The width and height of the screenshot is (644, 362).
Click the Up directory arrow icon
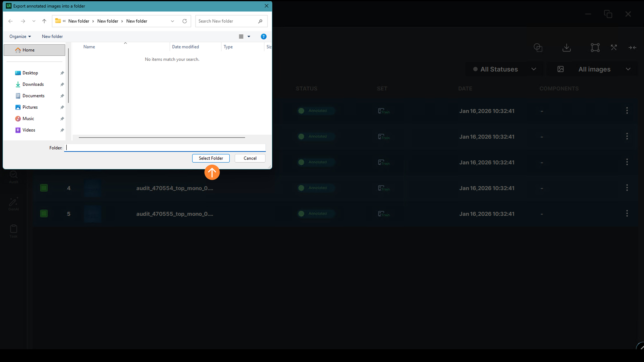pos(44,21)
